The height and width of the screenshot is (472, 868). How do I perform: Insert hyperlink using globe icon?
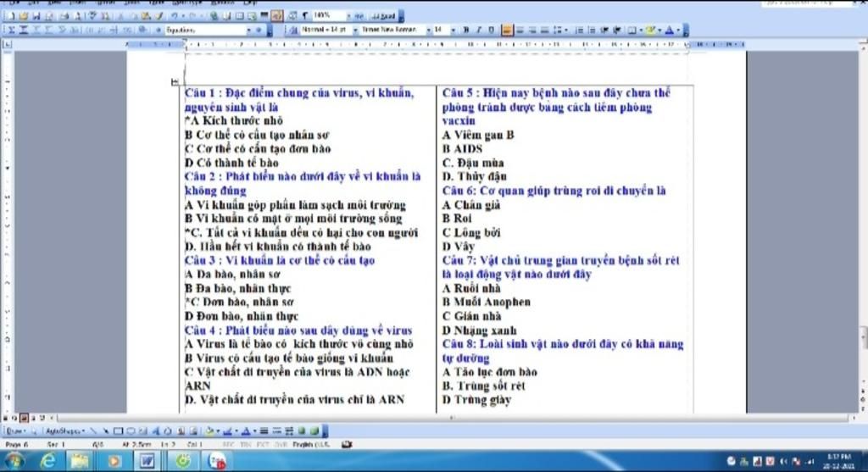pos(214,16)
